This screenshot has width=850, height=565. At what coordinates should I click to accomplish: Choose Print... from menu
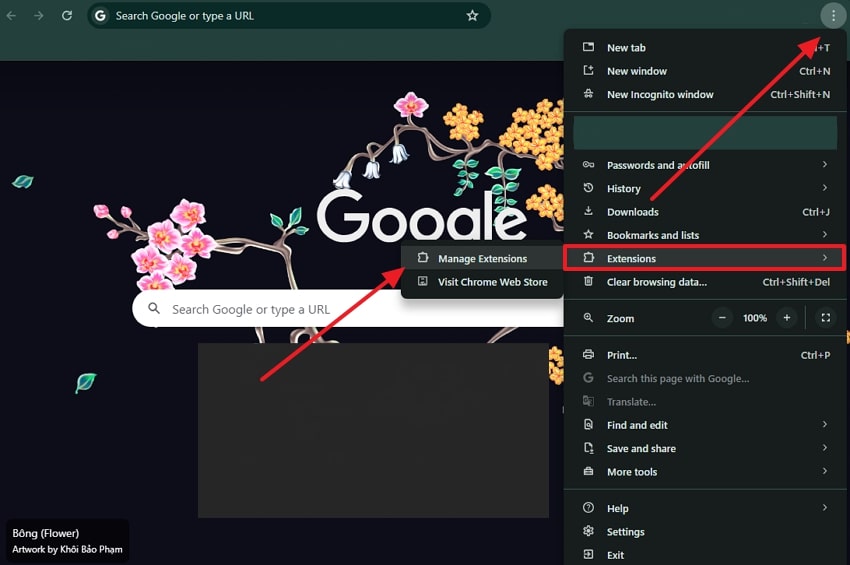[x=705, y=355]
